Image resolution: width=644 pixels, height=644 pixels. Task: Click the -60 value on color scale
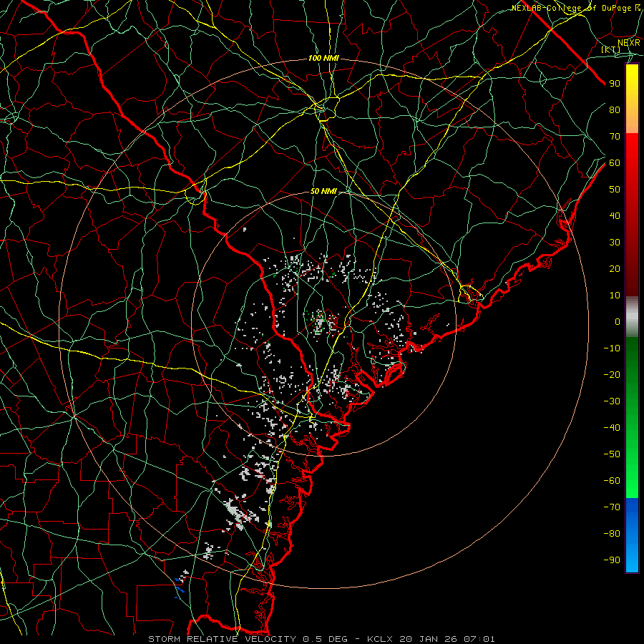point(612,481)
